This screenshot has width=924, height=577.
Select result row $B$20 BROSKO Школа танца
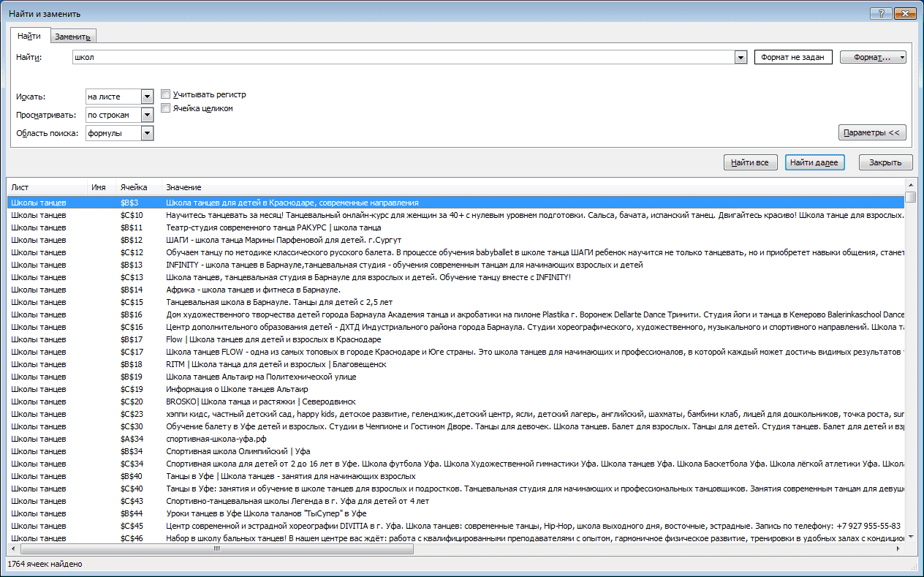455,401
